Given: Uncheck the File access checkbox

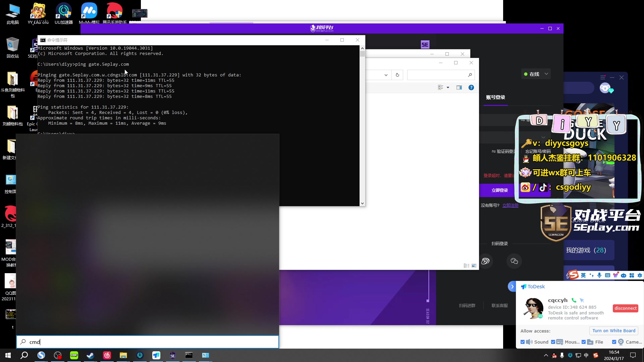Looking at the screenshot, I should pos(584,342).
